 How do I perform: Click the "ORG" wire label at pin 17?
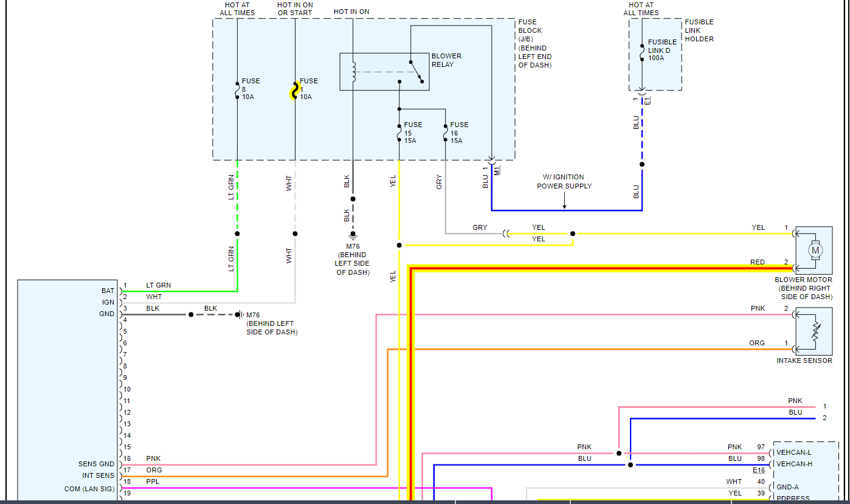154,470
